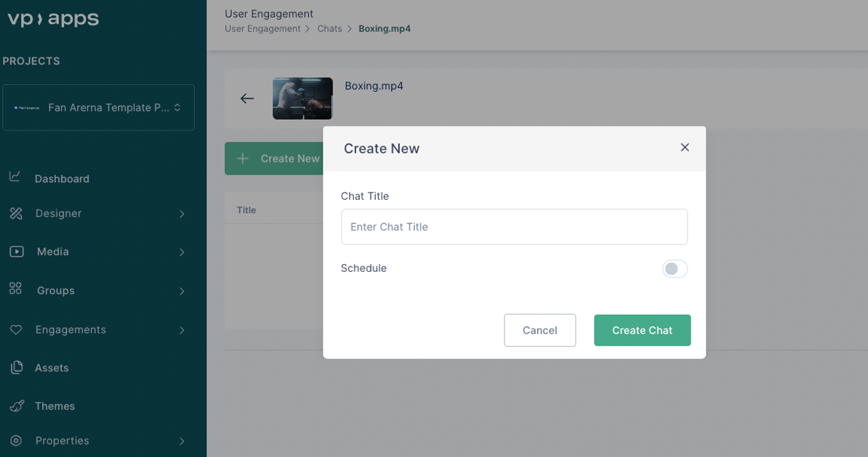Expand the Properties submenu chevron
The height and width of the screenshot is (457, 868).
(x=182, y=441)
